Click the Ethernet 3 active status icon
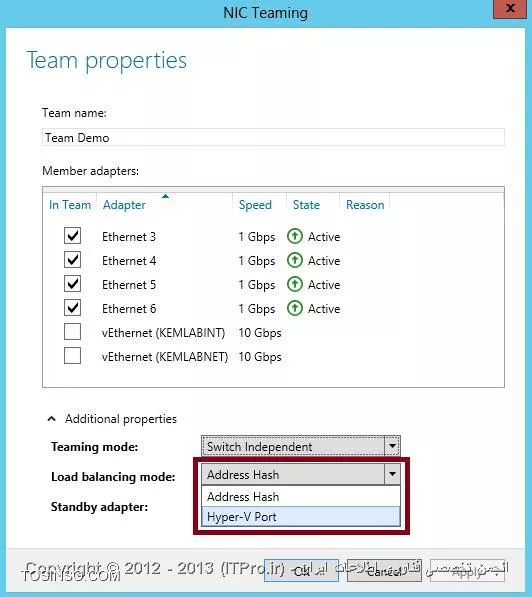This screenshot has height=597, width=532. pyautogui.click(x=295, y=236)
